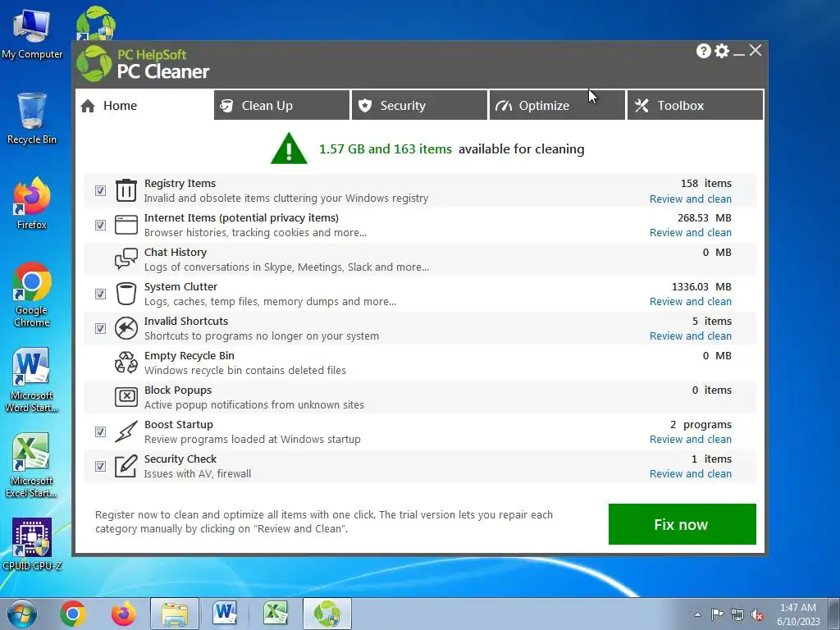Show hidden tray icons arrow
This screenshot has width=840, height=630.
[697, 614]
